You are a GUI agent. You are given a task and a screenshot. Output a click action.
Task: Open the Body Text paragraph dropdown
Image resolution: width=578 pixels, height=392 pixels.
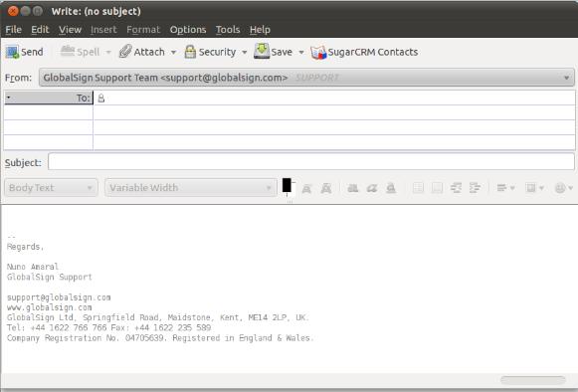pos(52,188)
